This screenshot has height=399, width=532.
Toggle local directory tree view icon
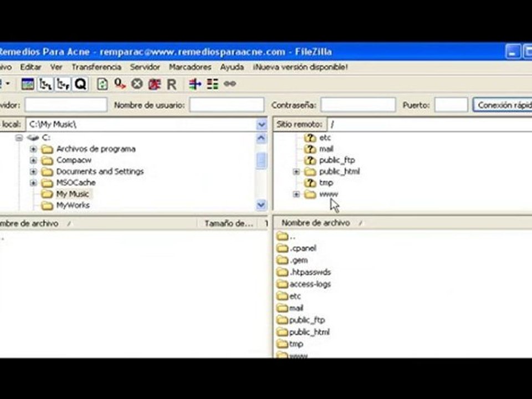click(x=45, y=84)
